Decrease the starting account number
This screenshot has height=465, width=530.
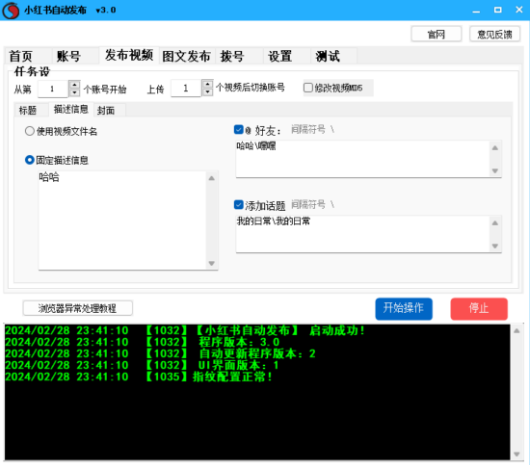pyautogui.click(x=74, y=93)
